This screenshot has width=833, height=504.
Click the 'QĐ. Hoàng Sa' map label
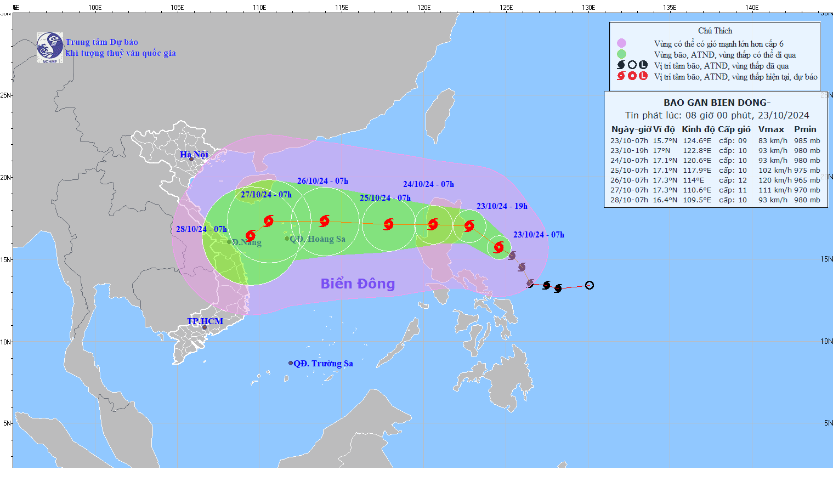pyautogui.click(x=318, y=239)
